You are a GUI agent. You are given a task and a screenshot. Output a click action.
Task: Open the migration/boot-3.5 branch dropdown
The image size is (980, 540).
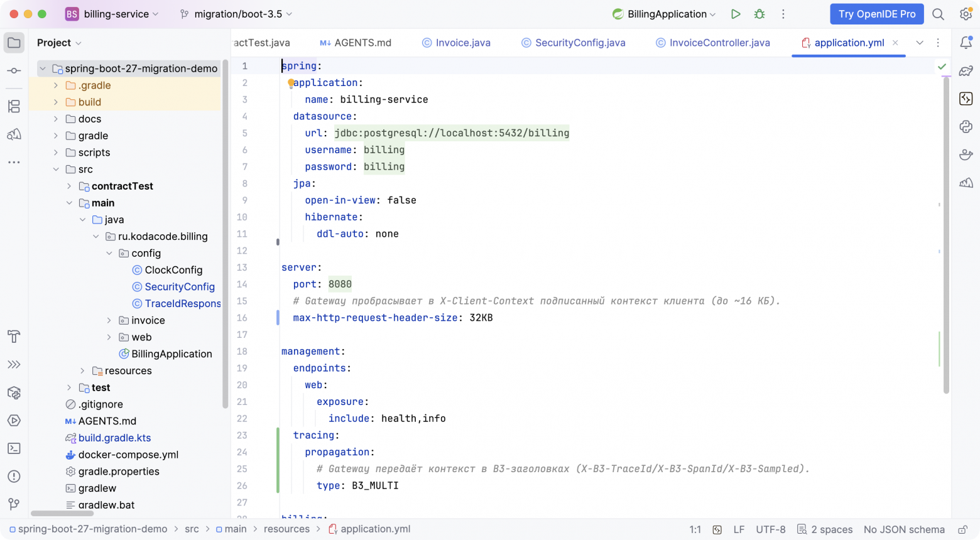click(236, 14)
